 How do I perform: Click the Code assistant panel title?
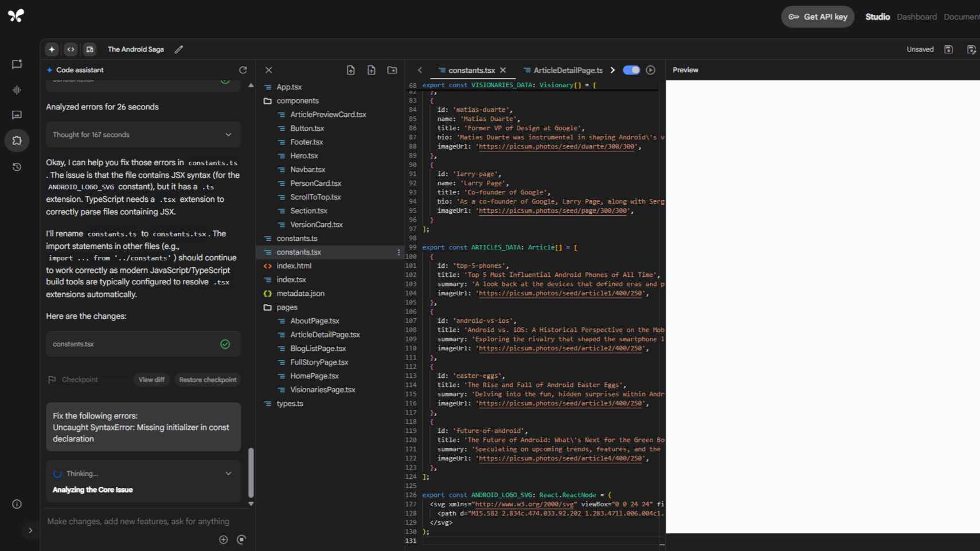[x=80, y=70]
